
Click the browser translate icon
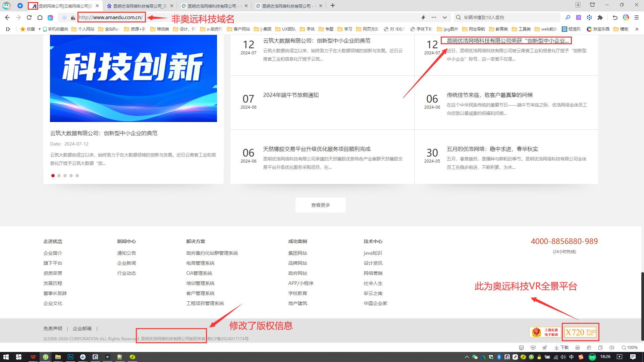579,17
